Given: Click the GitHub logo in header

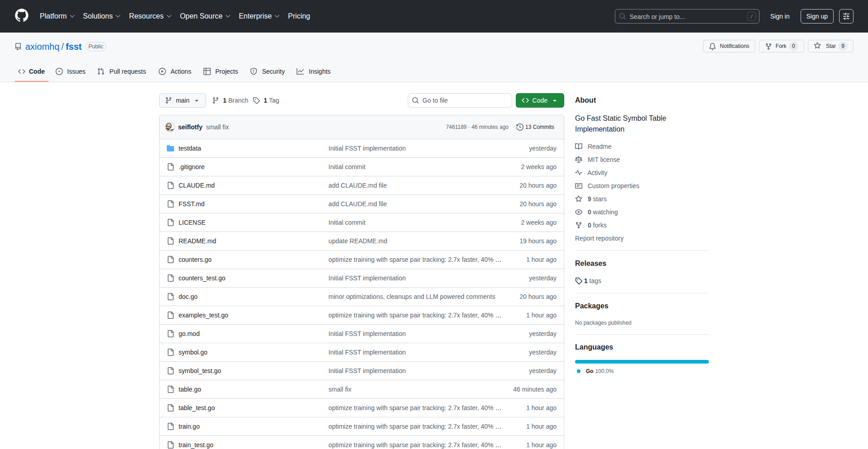Looking at the screenshot, I should [x=21, y=16].
